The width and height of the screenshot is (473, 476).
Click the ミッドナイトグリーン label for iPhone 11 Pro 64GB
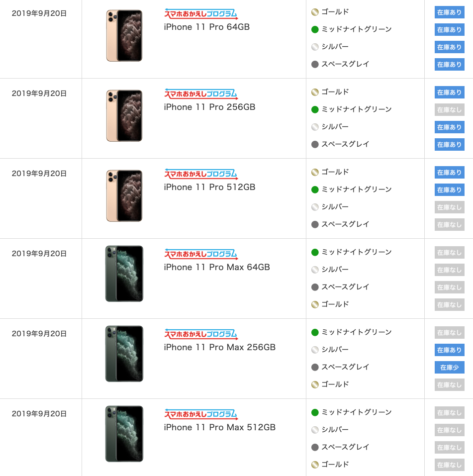click(x=357, y=29)
